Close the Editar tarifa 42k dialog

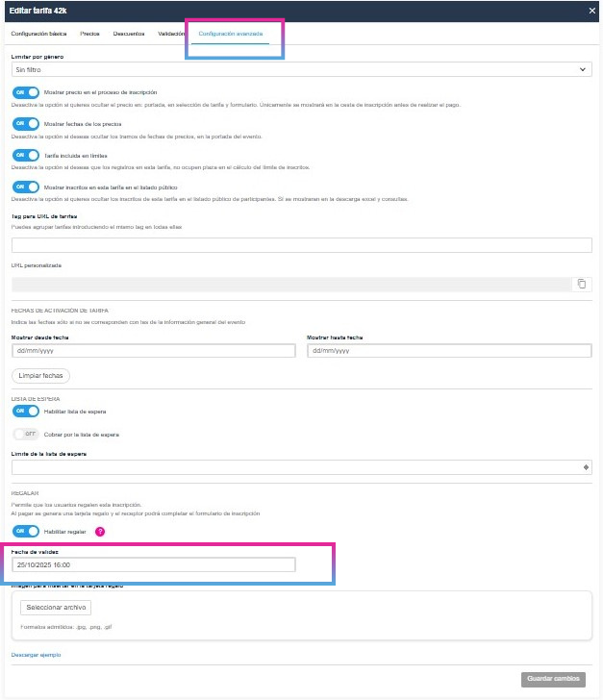click(x=592, y=11)
